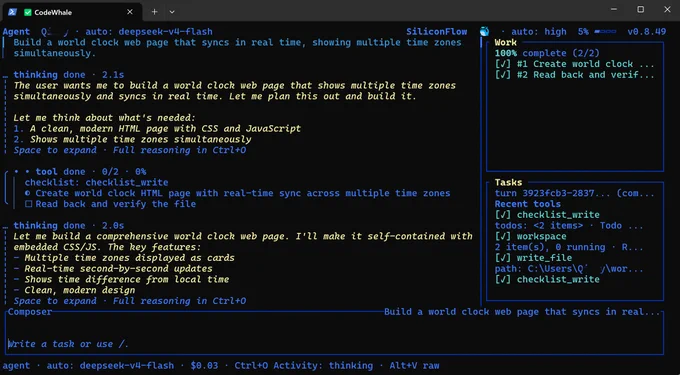The height and width of the screenshot is (375, 680).
Task: Expand the first thinking block 'thinking done 2.1s'
Action: click(69, 75)
